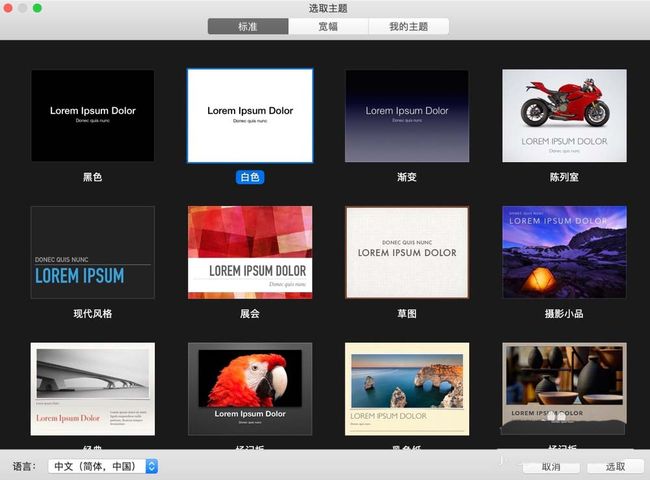Choose the 渐变 gradient theme thumbnail

click(407, 116)
